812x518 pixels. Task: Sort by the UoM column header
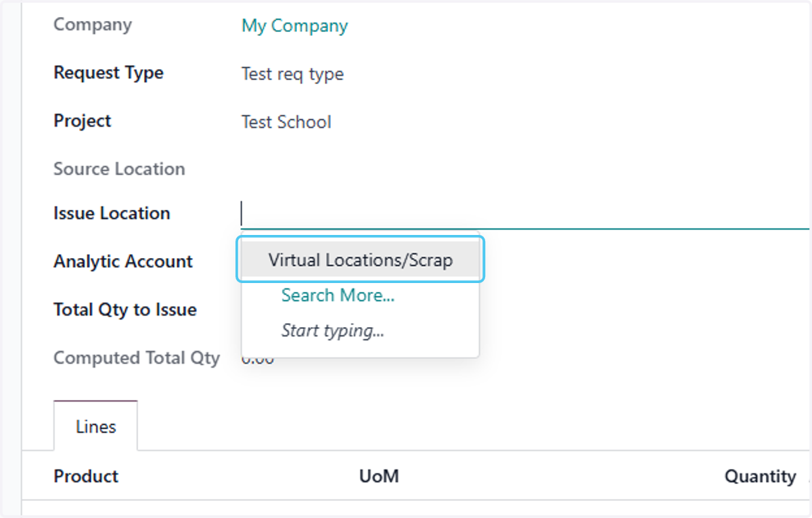[379, 476]
